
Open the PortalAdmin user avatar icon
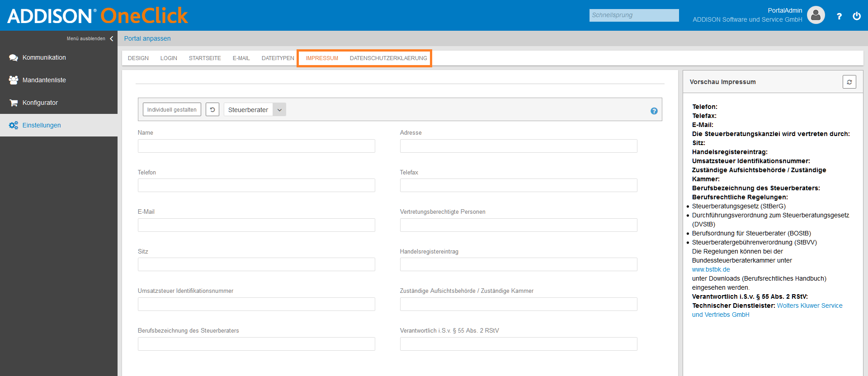tap(816, 15)
